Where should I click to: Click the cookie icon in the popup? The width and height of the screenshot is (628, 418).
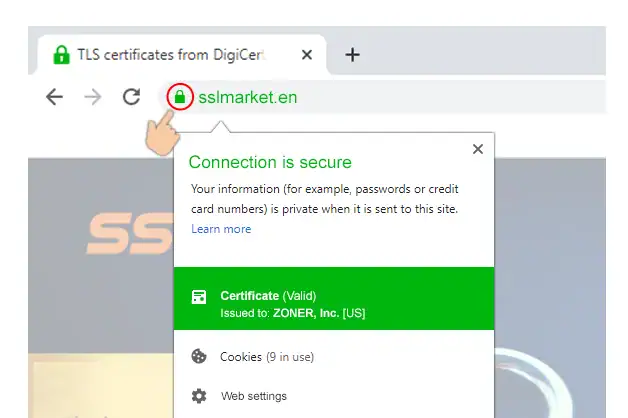(x=199, y=356)
